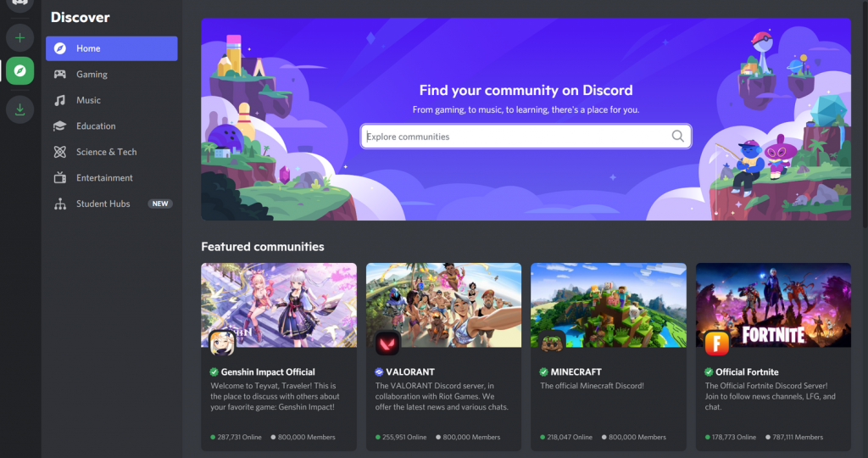
Task: Click The official Minecraft Discord! description
Action: (x=592, y=386)
